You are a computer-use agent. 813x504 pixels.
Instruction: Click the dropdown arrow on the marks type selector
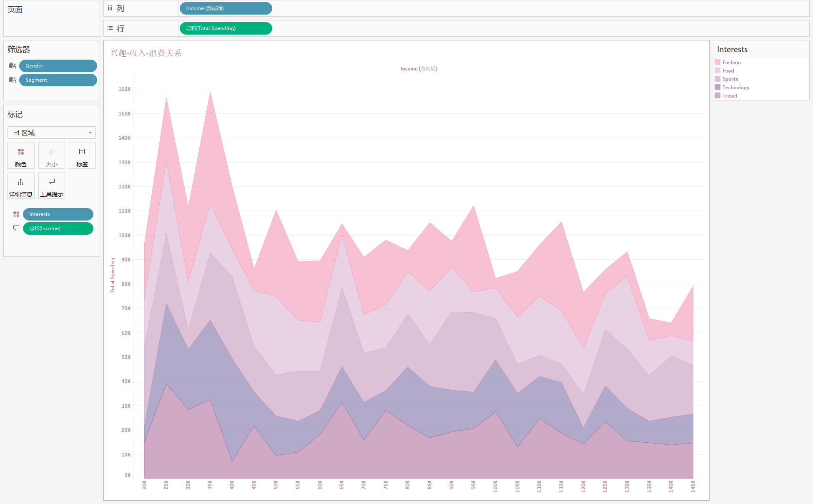(90, 133)
